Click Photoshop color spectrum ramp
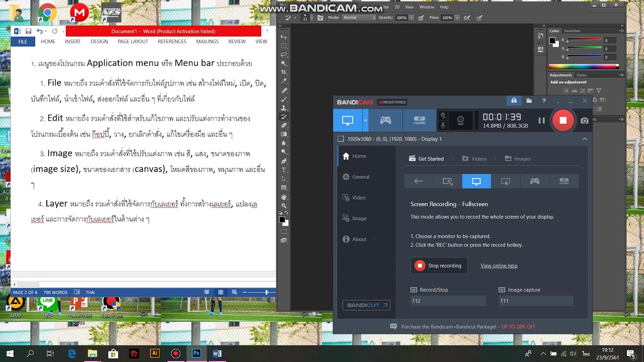Screen dimensions: 644x362 pyautogui.click(x=584, y=66)
